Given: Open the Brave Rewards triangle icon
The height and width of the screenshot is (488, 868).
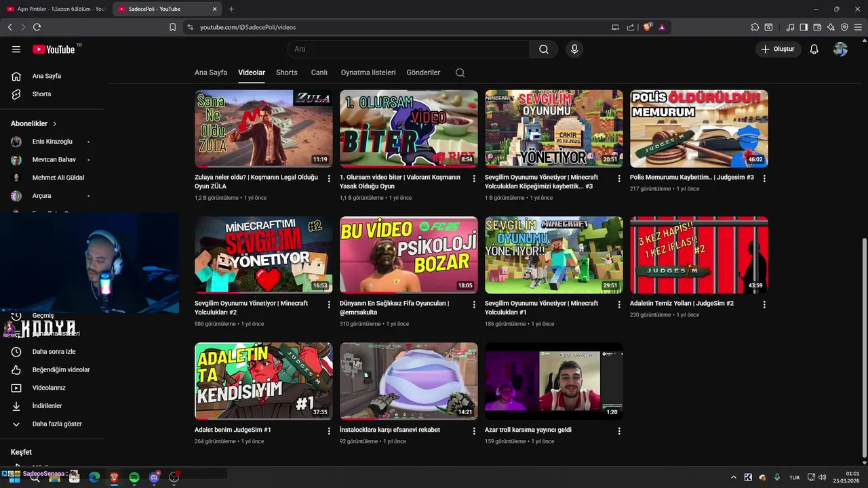Looking at the screenshot, I should [x=662, y=27].
